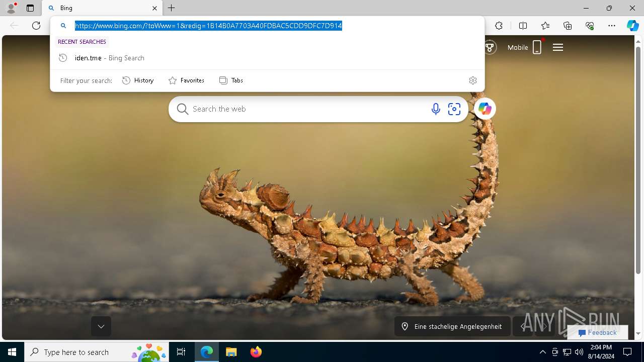Viewport: 644px width, 362px height.
Task: Click the Feedback button
Action: (598, 332)
